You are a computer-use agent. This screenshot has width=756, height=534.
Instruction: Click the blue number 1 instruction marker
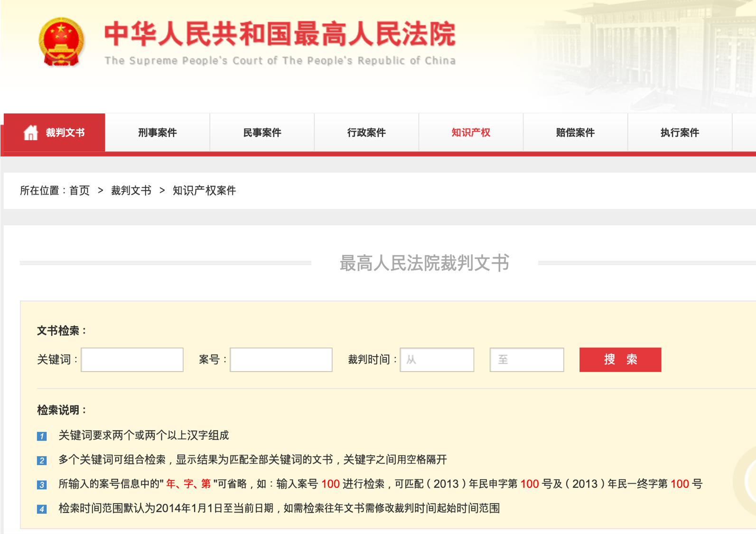pyautogui.click(x=42, y=436)
